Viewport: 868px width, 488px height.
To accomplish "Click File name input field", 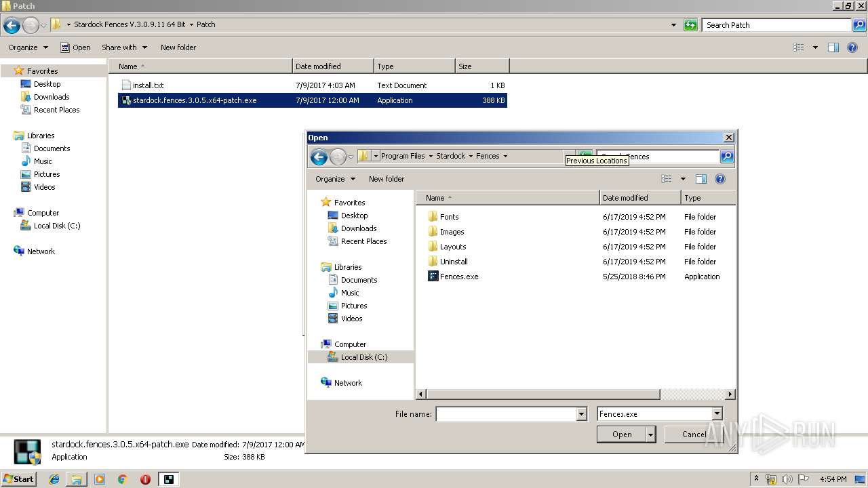I will click(x=506, y=414).
